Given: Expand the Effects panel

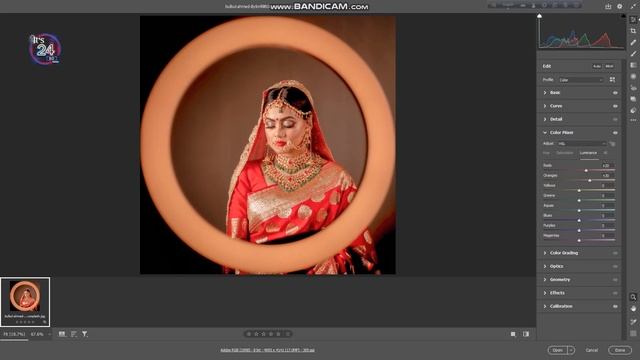Looking at the screenshot, I should [545, 293].
